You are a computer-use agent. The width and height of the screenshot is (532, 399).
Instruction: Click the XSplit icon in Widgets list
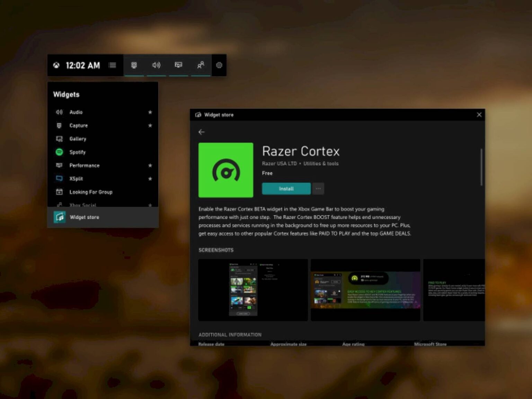point(59,179)
